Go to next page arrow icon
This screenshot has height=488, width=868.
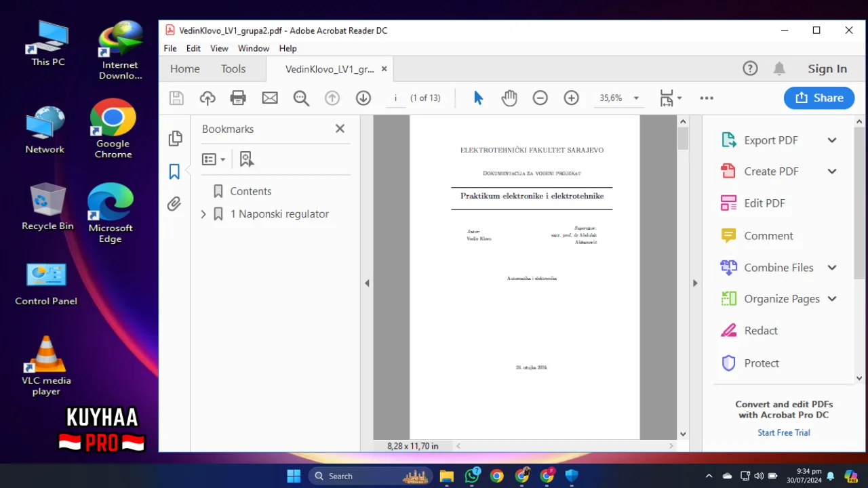tap(363, 98)
